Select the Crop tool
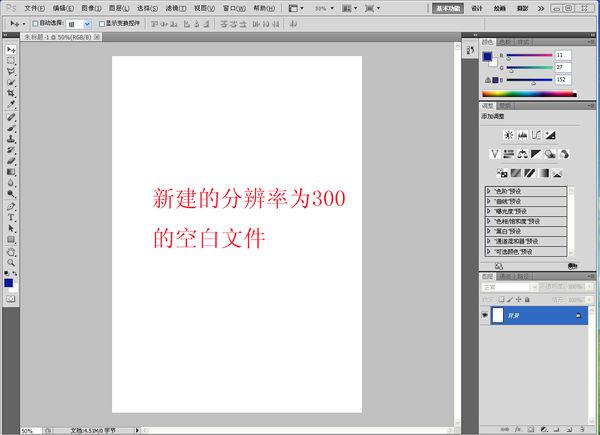 coord(11,93)
